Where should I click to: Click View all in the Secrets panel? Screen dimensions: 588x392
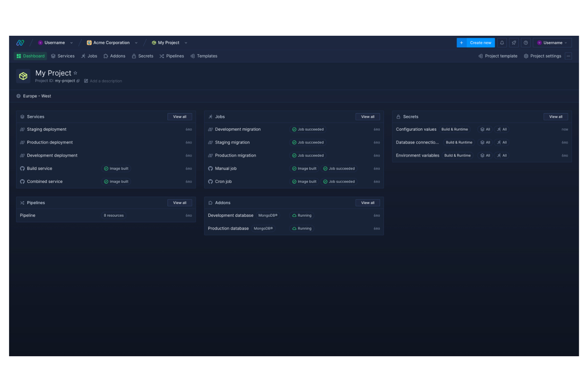tap(555, 116)
